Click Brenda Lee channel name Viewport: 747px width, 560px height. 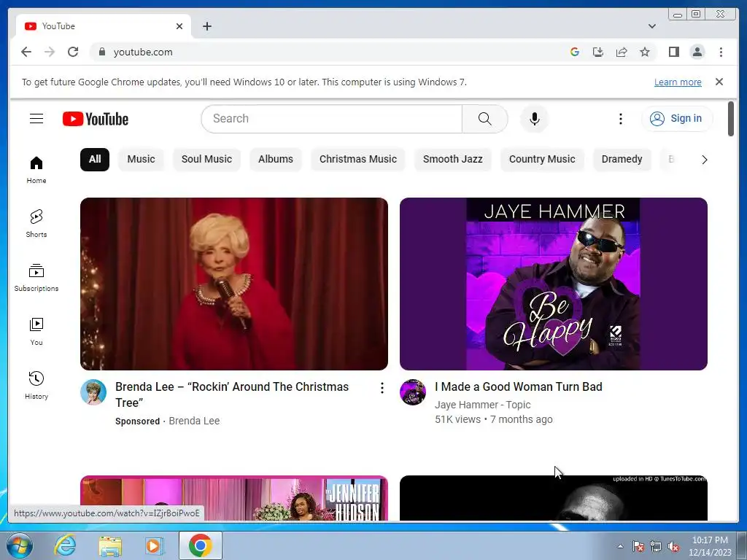(x=194, y=421)
